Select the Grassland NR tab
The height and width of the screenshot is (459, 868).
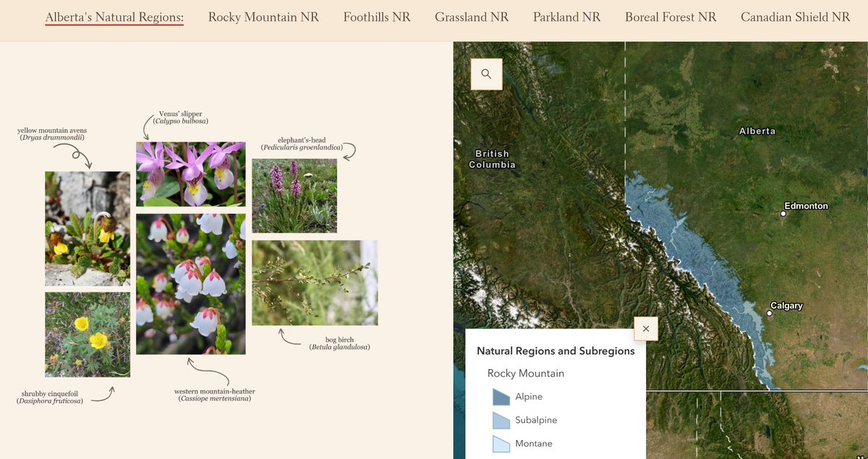pyautogui.click(x=472, y=17)
